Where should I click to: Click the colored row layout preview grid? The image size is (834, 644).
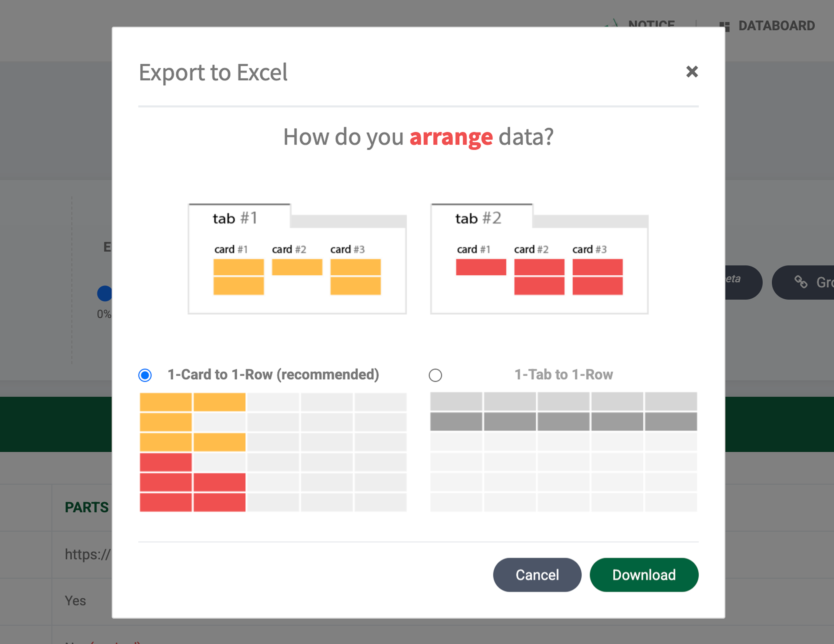[x=273, y=452]
